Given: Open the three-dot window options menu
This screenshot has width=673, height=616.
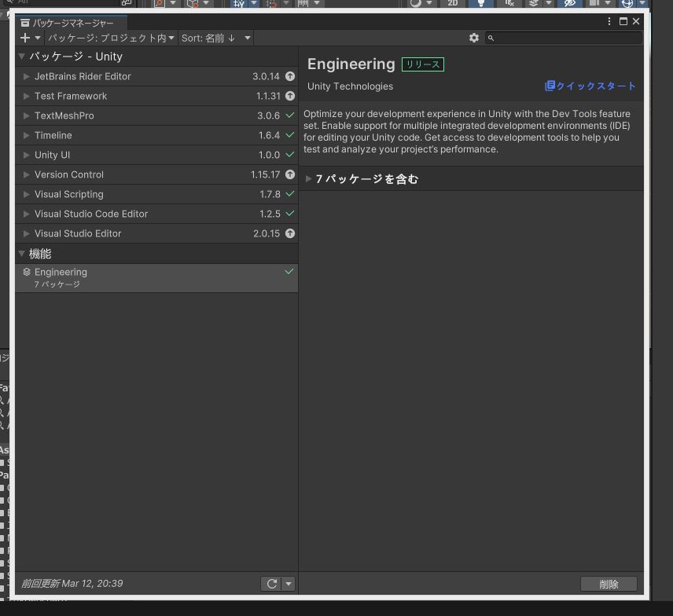Looking at the screenshot, I should tap(609, 21).
